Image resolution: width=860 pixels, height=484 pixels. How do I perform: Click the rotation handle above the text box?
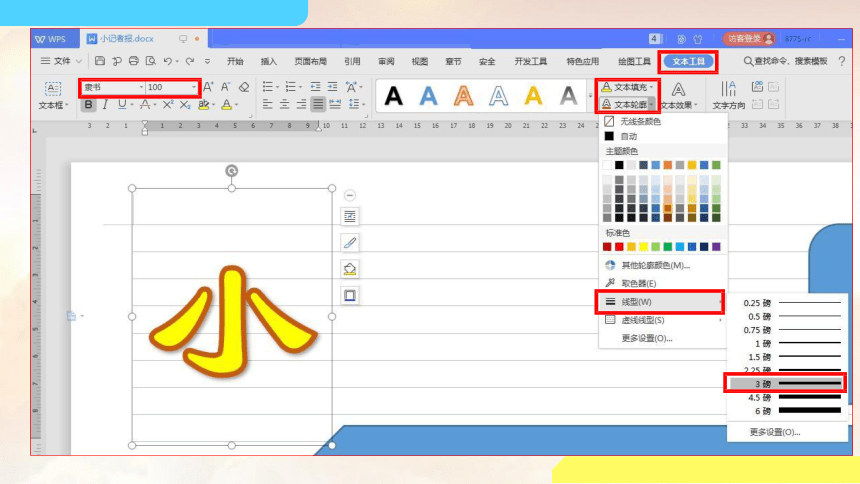tap(231, 171)
